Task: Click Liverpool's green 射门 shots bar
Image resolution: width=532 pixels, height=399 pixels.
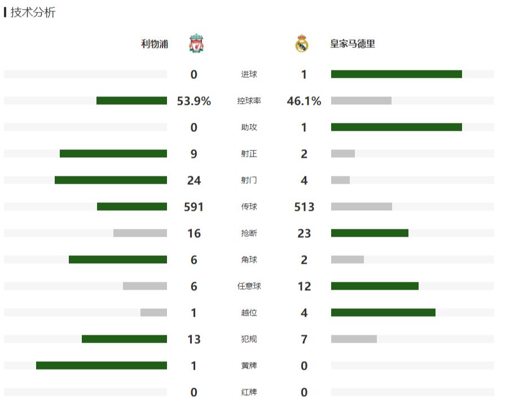Action: [x=111, y=180]
